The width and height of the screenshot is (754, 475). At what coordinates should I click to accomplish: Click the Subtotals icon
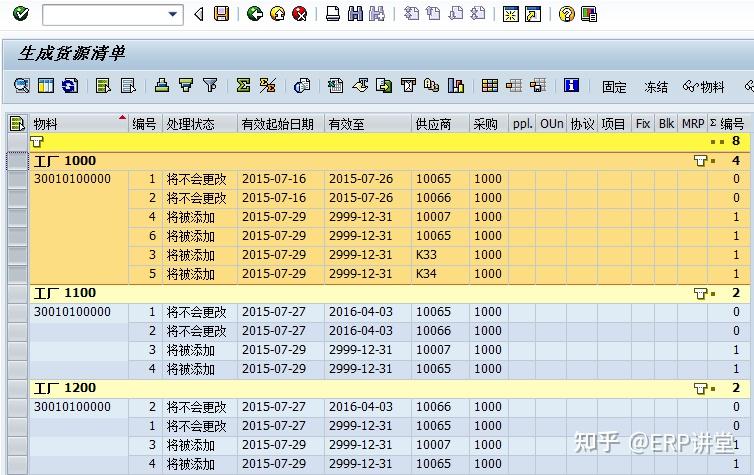click(x=267, y=86)
